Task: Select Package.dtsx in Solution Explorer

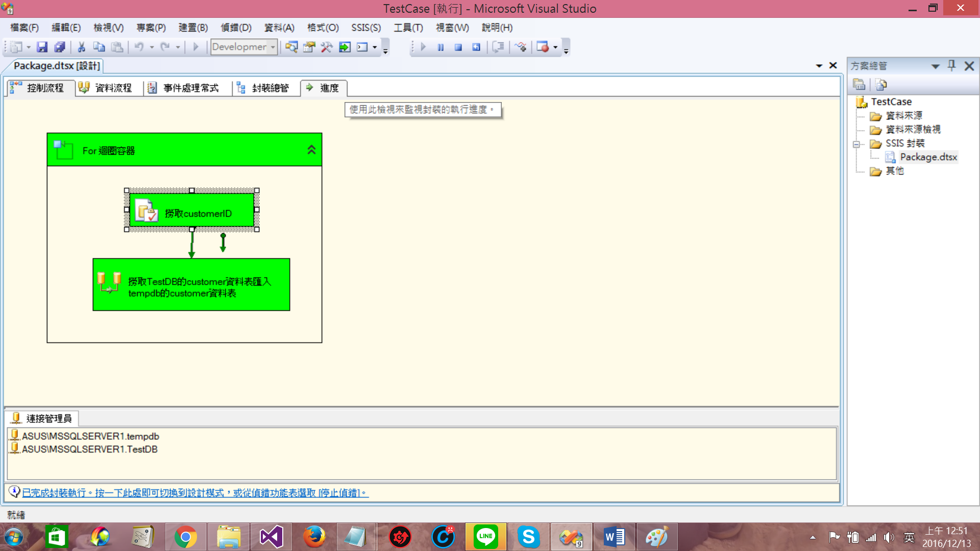Action: [x=928, y=157]
